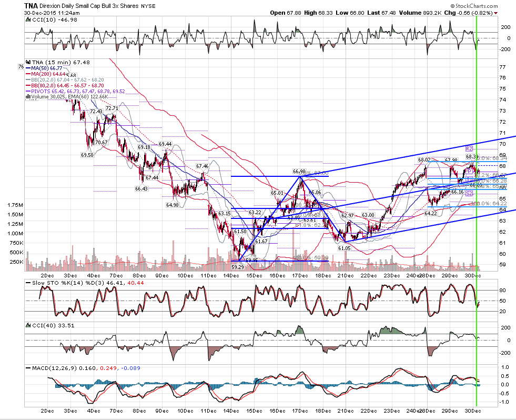This screenshot has height=420, width=516.
Task: Click the copyright symbol before StockCharts.com
Action: pyautogui.click(x=452, y=6)
